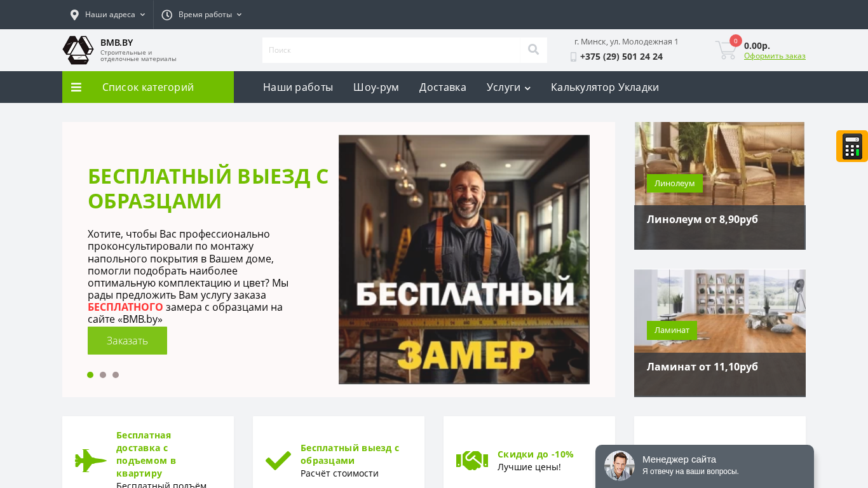This screenshot has width=868, height=488.
Task: Click the hamburger icon in category list
Action: [76, 87]
